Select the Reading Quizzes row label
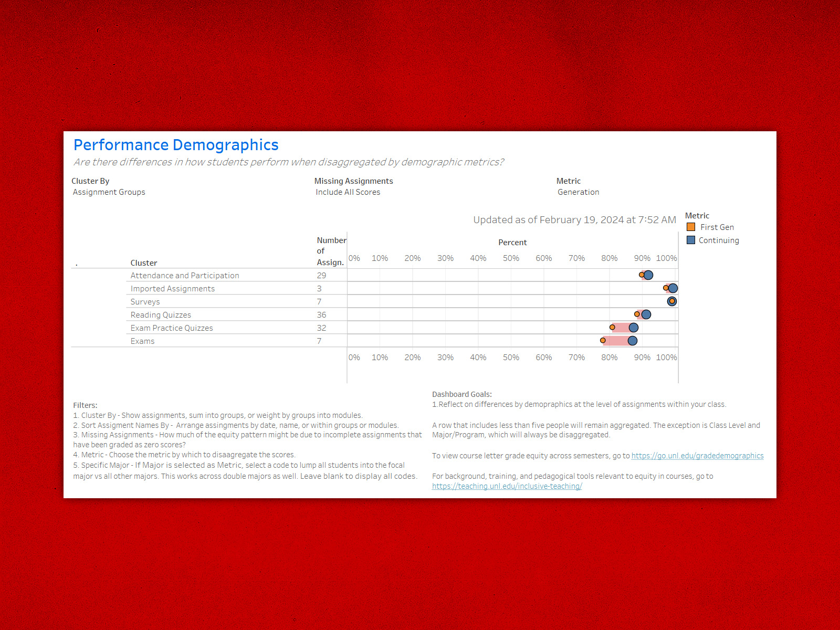Image resolution: width=840 pixels, height=630 pixels. [161, 315]
